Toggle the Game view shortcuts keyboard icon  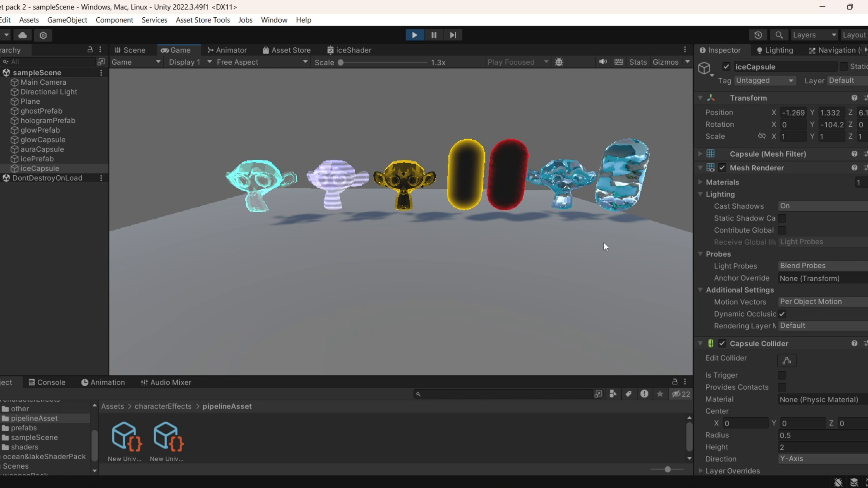coord(618,62)
